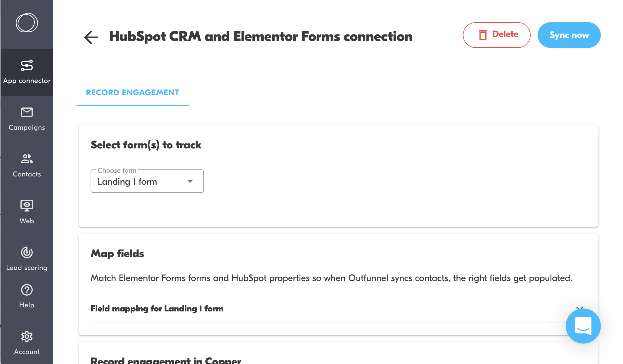Click the Outfunnel logo

[x=27, y=23]
